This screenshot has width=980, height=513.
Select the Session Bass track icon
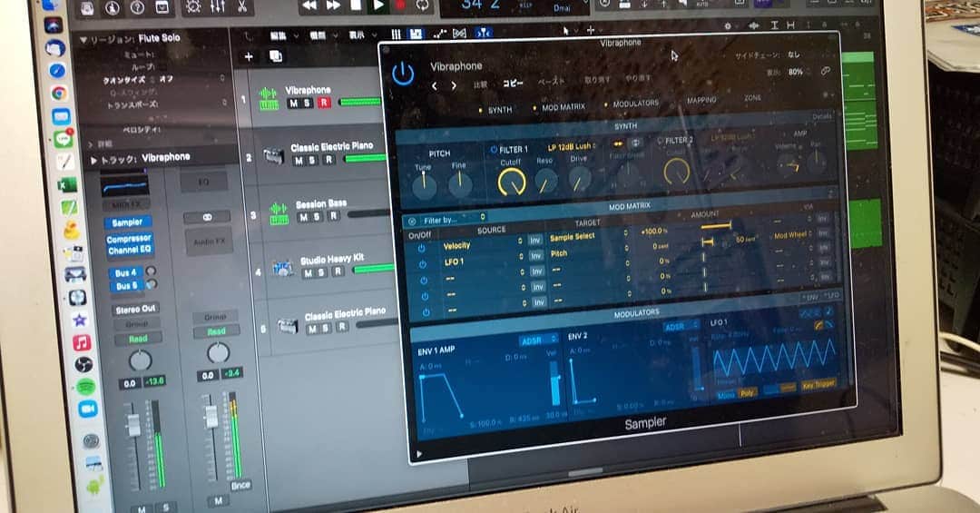point(279,213)
